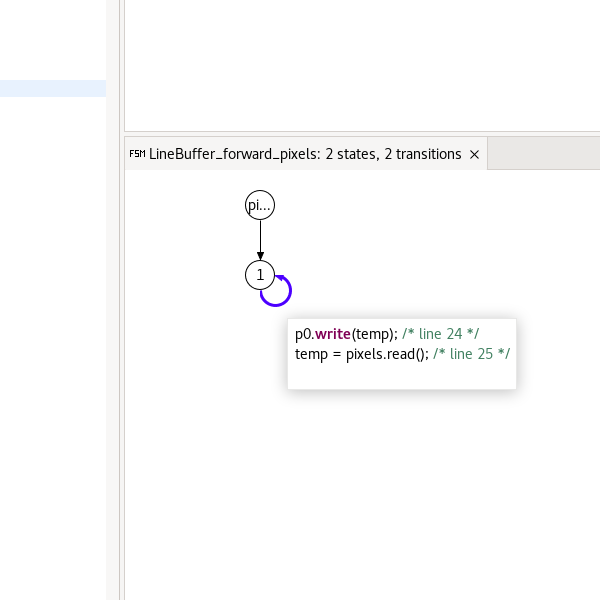Click the bold "write" keyword in tooltip
This screenshot has width=600, height=600.
[332, 333]
